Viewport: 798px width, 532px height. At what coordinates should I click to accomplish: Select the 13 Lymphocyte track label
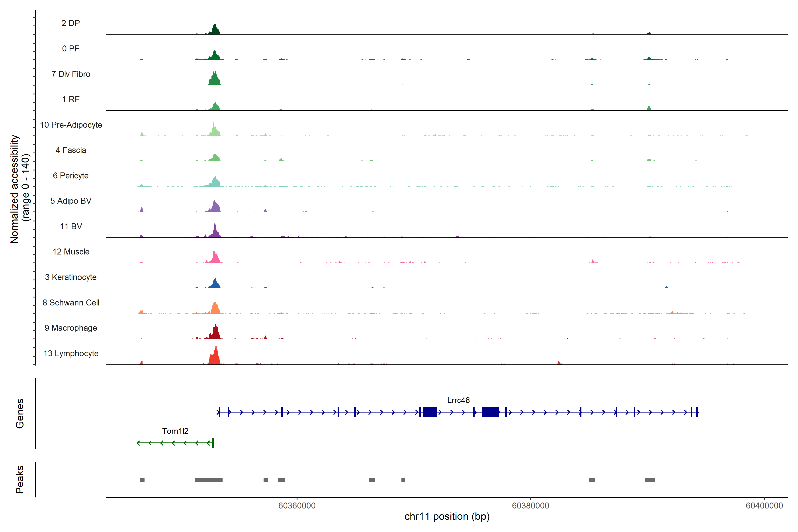[x=71, y=353]
